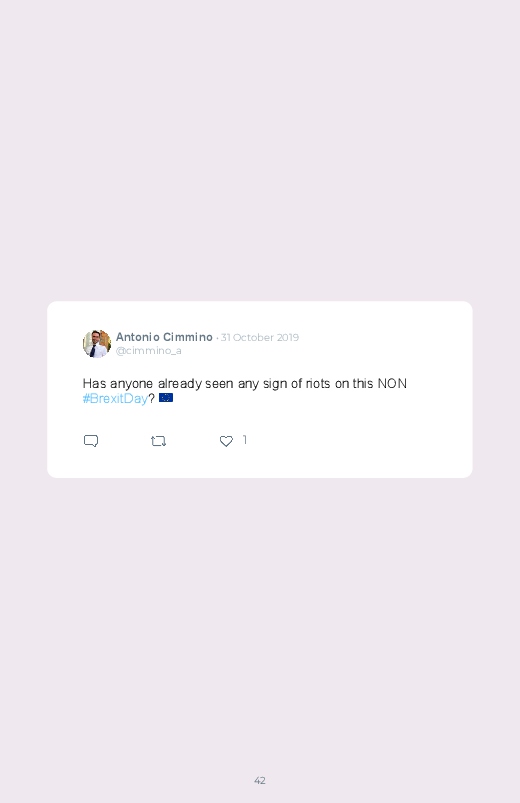
Task: Like the tweet with the heart icon
Action: pyautogui.click(x=226, y=441)
